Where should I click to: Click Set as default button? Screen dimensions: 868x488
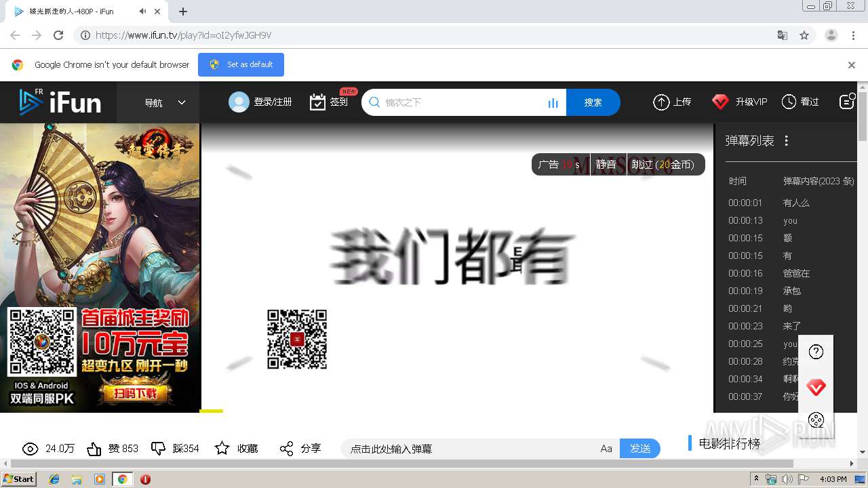click(x=241, y=64)
